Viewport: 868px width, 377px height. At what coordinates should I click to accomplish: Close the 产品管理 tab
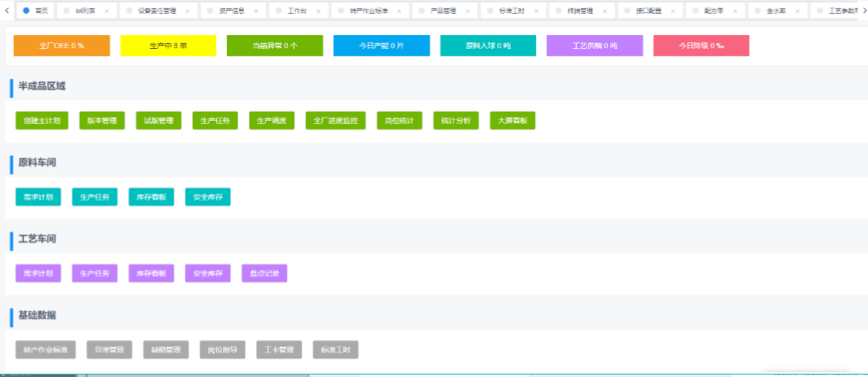tap(468, 11)
